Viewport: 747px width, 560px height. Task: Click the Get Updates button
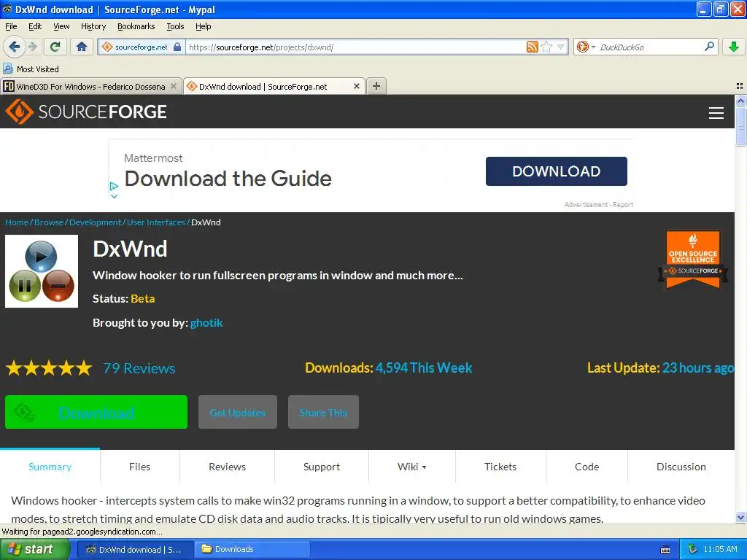(238, 412)
